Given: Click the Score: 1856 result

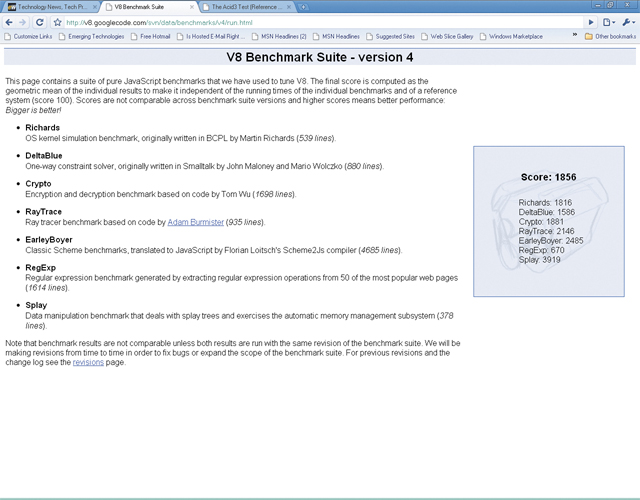Looking at the screenshot, I should point(549,177).
